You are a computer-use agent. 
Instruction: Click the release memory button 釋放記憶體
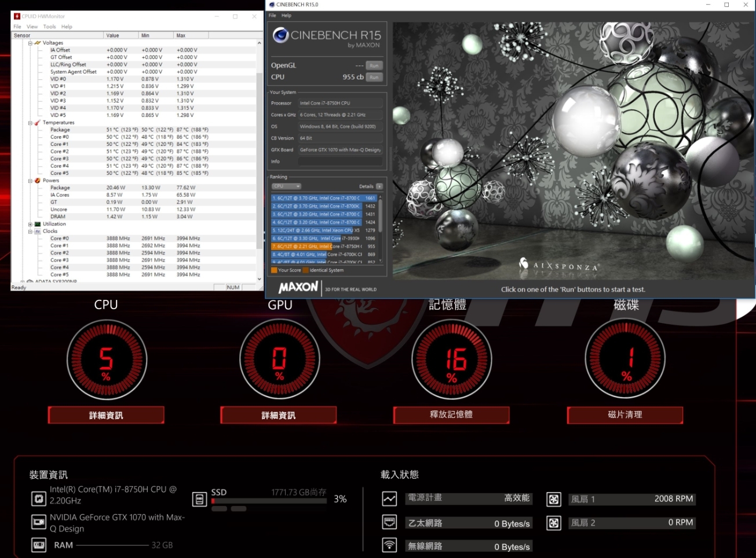coord(451,414)
